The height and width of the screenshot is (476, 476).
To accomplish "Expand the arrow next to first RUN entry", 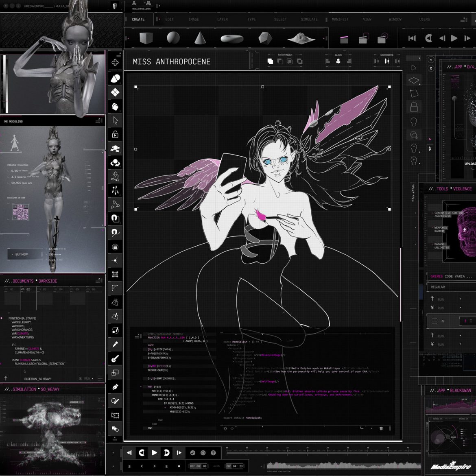I will (460, 299).
